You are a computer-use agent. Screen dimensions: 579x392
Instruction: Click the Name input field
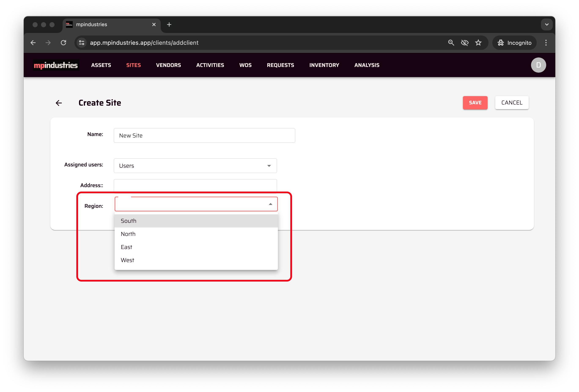(204, 136)
